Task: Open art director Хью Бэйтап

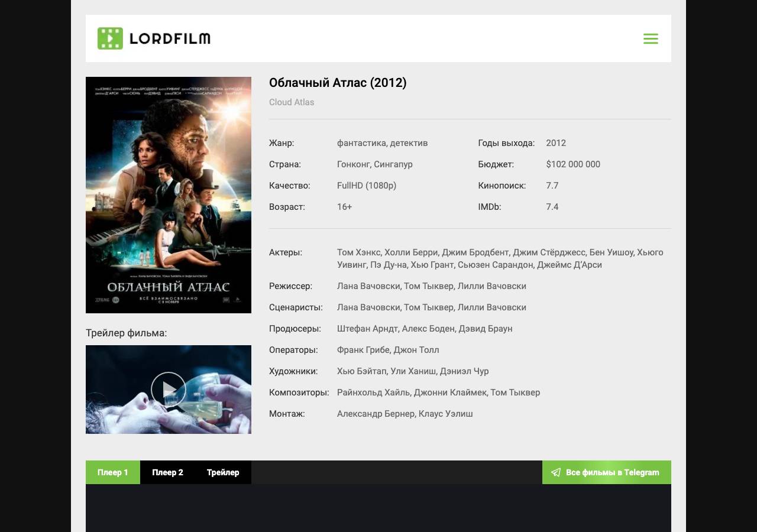Action: pyautogui.click(x=363, y=371)
